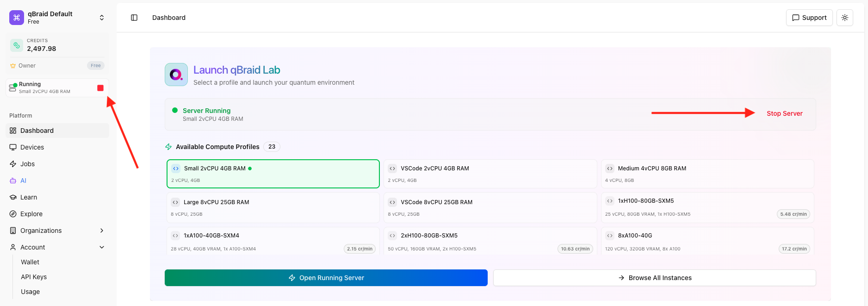Screen dimensions: 868x306
Task: Select the Medium 4vCPU 8GB RAM profile
Action: click(707, 174)
